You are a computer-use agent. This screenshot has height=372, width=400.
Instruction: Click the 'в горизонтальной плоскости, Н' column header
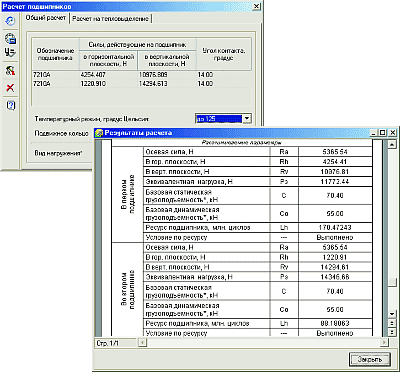[108, 60]
